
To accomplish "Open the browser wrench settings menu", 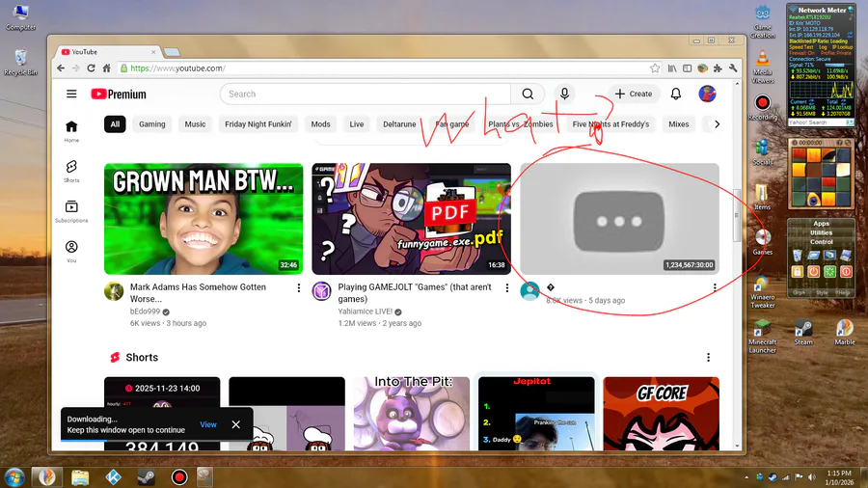I will click(734, 68).
